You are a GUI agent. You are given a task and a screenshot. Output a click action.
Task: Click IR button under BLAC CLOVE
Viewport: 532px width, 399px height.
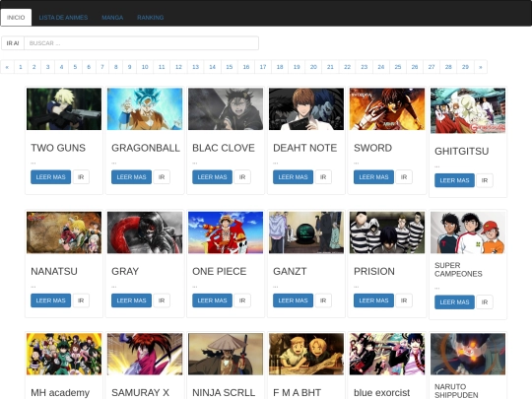(242, 177)
